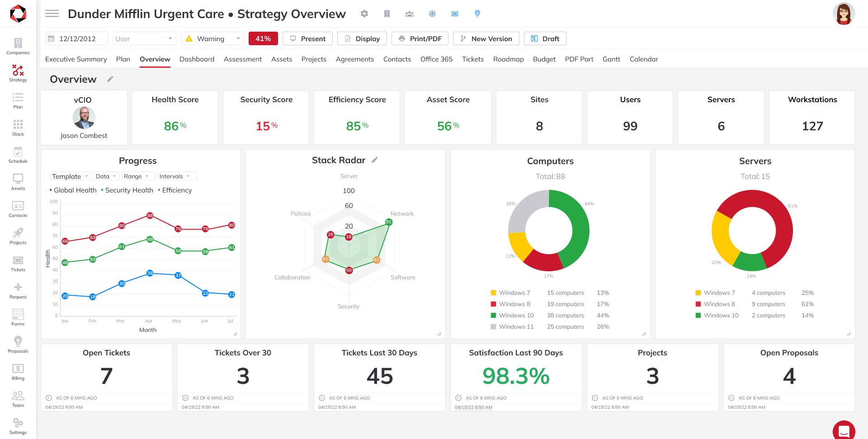
Task: Click the New Version button
Action: 486,38
